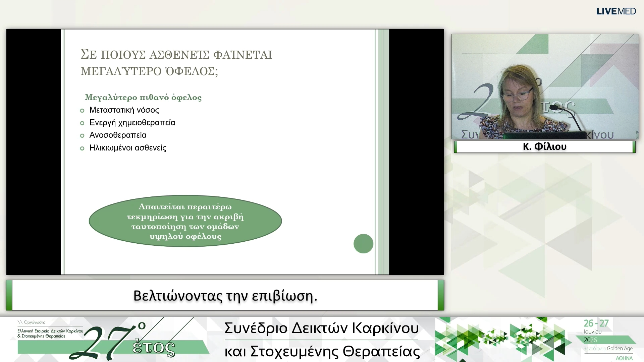Screen dimensions: 644x362
Task: Click the heading Μεγαλύτερο πιθανό όφελος
Action: pyautogui.click(x=143, y=97)
